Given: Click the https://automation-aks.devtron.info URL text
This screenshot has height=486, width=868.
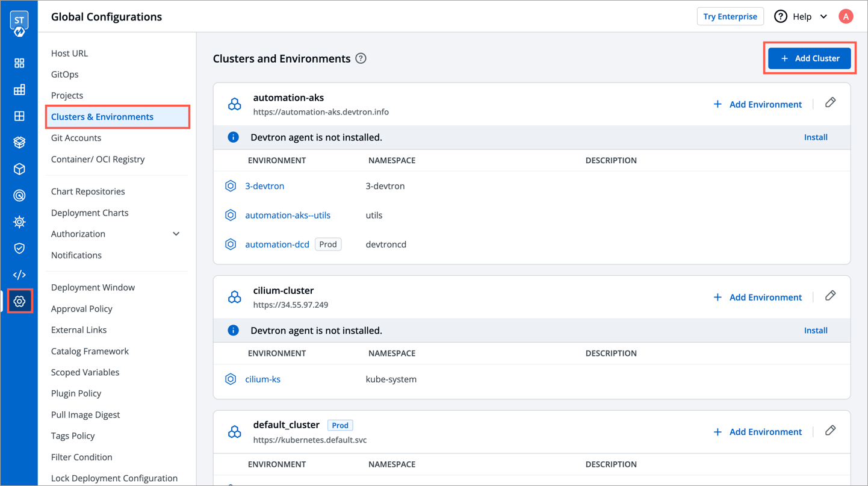Looking at the screenshot, I should [x=321, y=112].
